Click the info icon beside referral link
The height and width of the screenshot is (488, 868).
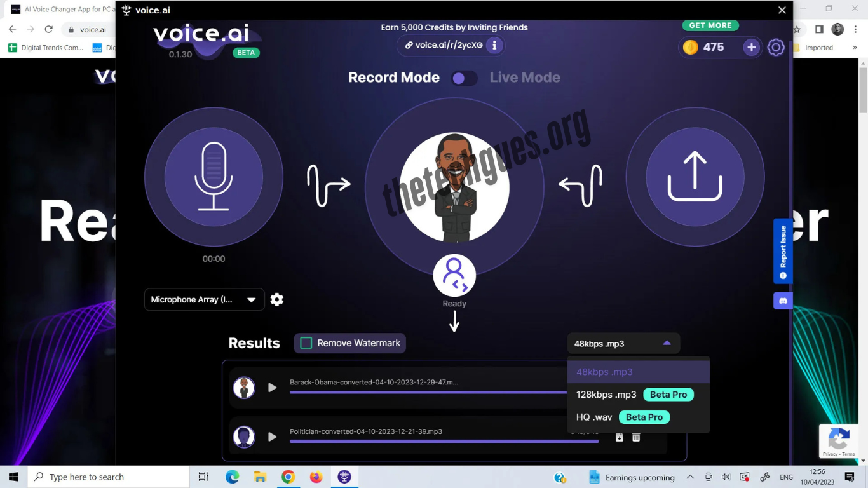coord(494,45)
